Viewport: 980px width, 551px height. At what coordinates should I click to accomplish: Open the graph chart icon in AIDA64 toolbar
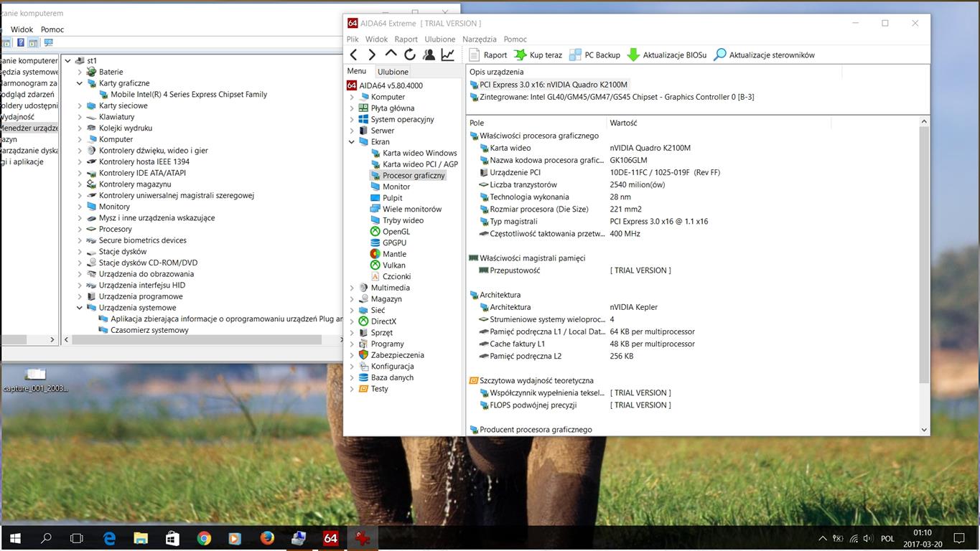point(448,55)
